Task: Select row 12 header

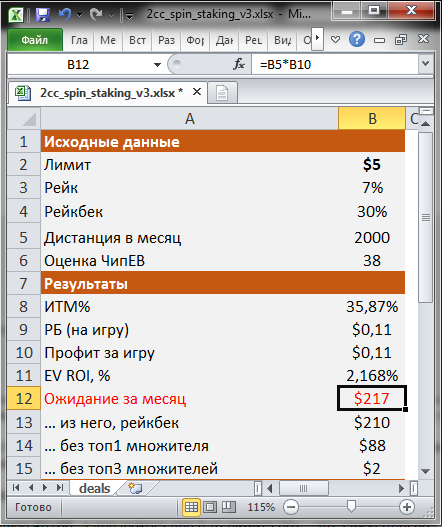Action: [x=24, y=398]
